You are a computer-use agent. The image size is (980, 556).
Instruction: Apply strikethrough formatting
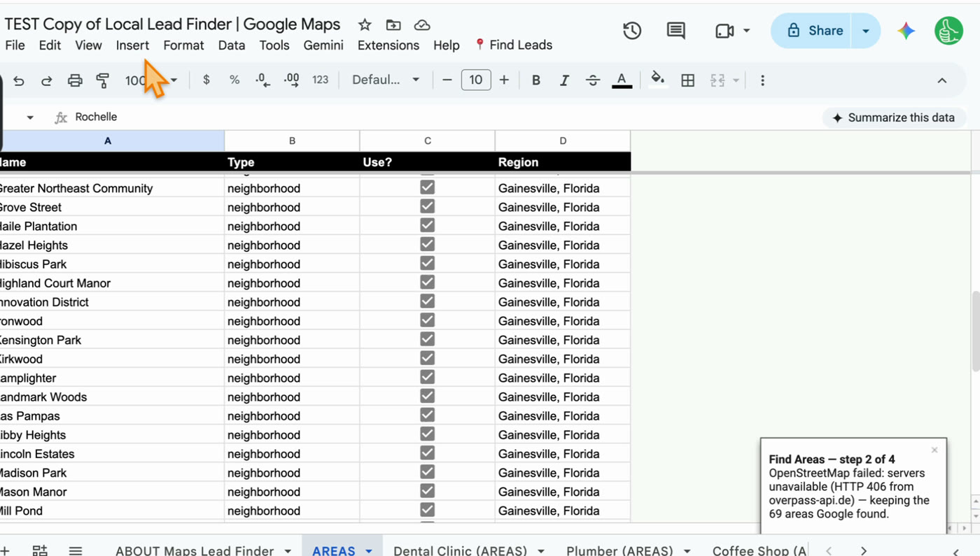(593, 80)
